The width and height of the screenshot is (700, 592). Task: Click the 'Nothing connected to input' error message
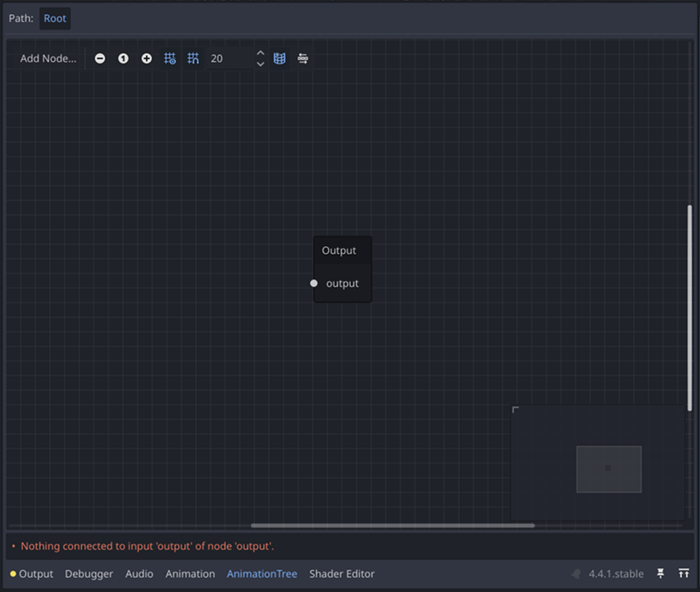click(x=147, y=546)
